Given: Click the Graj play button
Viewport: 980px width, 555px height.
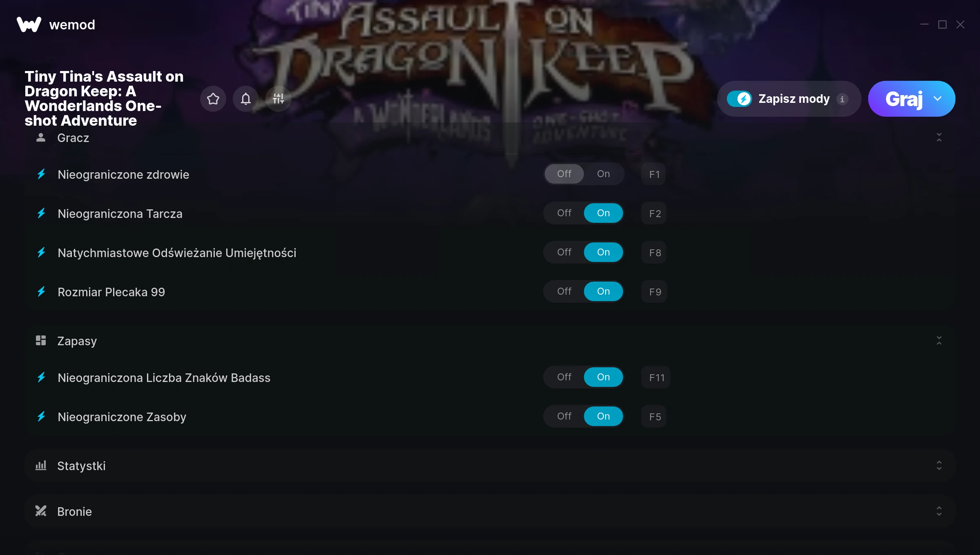Looking at the screenshot, I should (x=904, y=99).
